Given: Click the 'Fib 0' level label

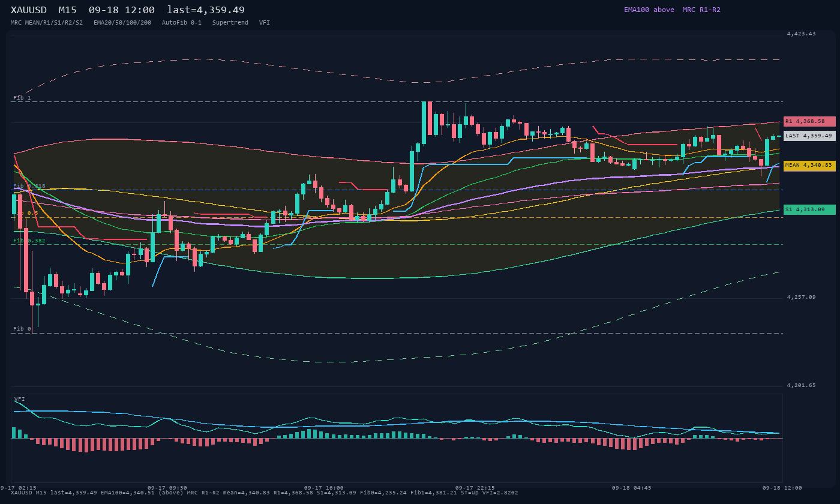Looking at the screenshot, I should click(22, 329).
